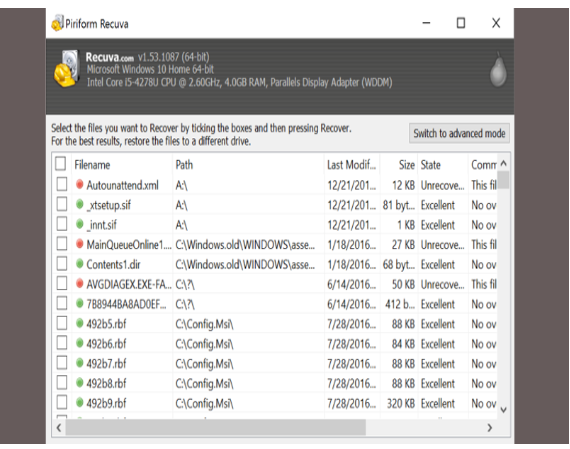
Task: Click Switch to advanced mode button
Action: tap(459, 133)
